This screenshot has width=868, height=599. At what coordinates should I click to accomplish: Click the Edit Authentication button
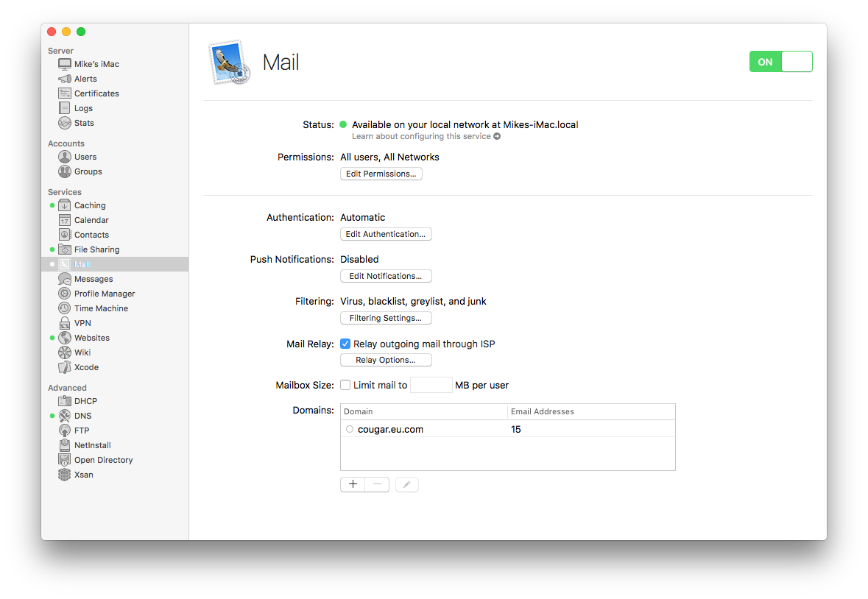pyautogui.click(x=386, y=234)
